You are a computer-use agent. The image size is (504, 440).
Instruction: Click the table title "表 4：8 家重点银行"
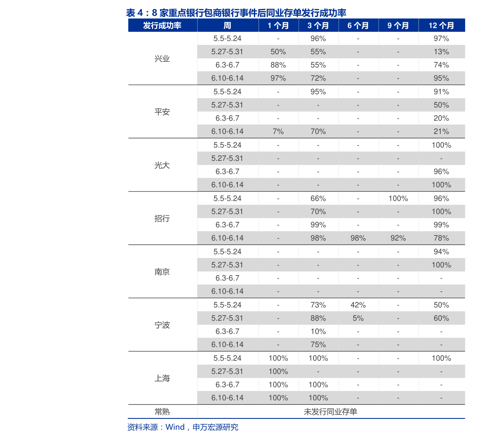pyautogui.click(x=236, y=13)
